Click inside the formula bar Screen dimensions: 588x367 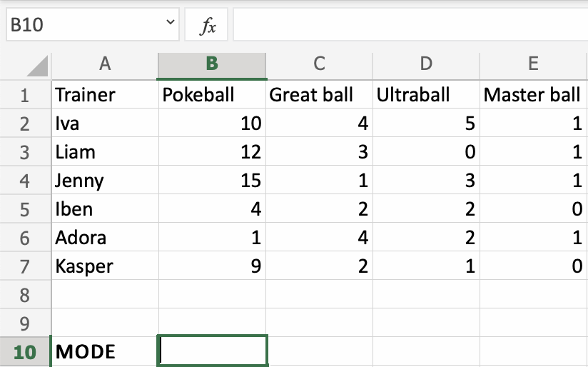pos(410,26)
